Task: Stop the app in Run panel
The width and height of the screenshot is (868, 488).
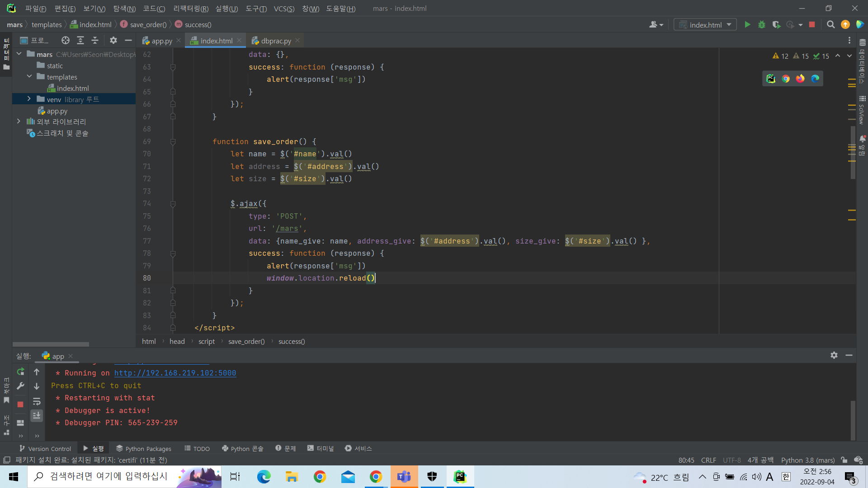Action: click(x=20, y=404)
